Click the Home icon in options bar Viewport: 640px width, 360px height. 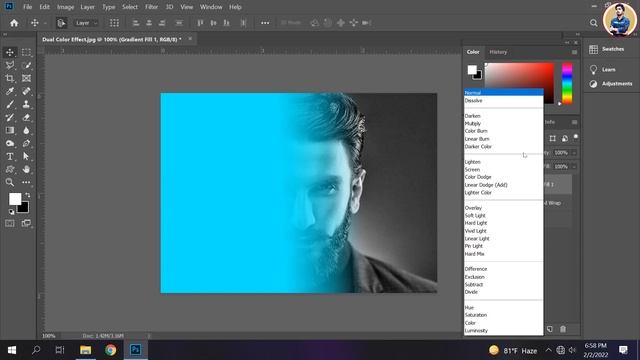pos(14,23)
